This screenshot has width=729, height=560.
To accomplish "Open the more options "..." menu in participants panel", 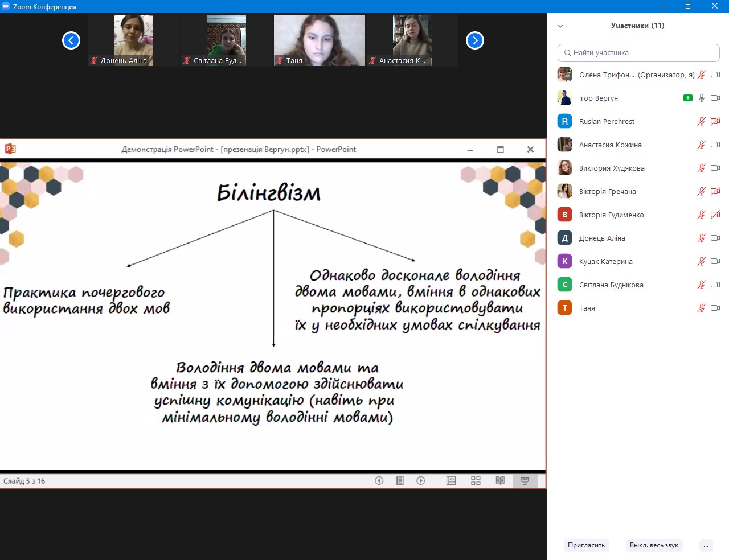I will [x=706, y=545].
